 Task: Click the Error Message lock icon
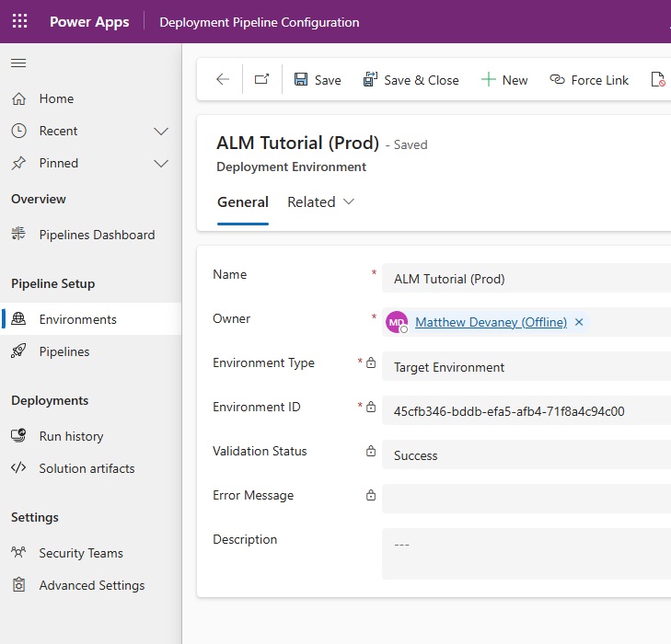click(x=371, y=495)
